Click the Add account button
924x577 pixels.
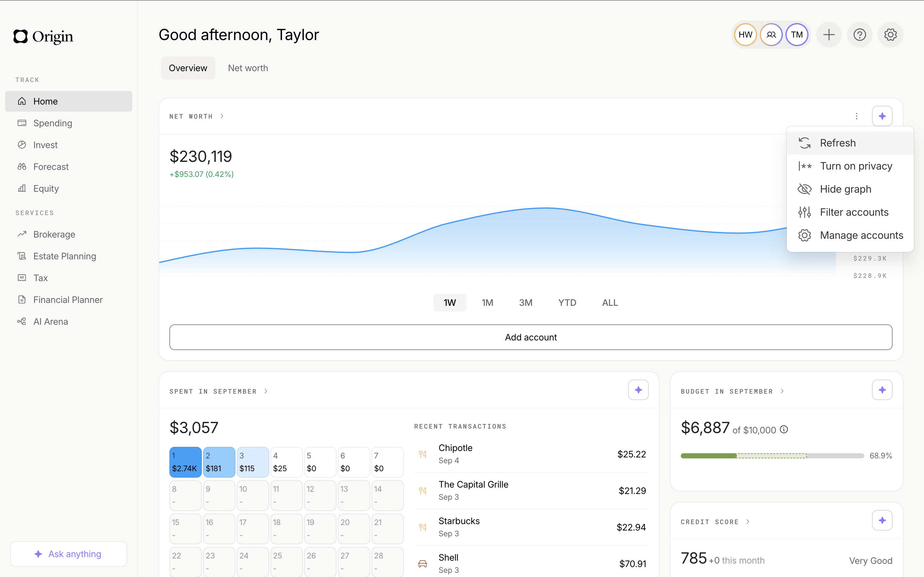[x=530, y=337]
